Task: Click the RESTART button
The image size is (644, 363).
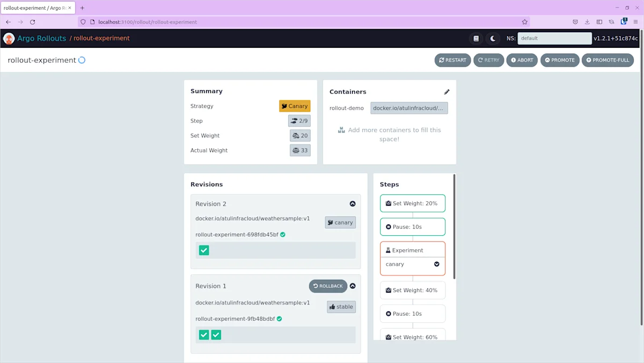Action: pos(452,60)
